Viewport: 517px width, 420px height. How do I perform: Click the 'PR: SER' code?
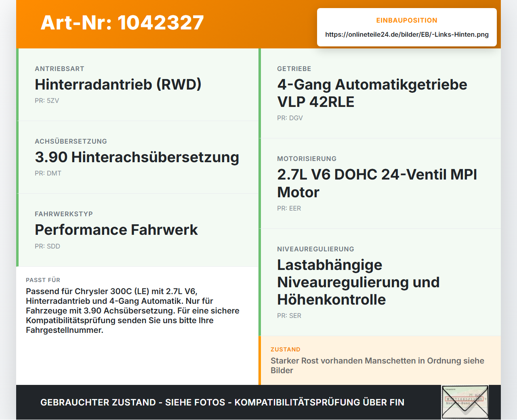click(289, 316)
